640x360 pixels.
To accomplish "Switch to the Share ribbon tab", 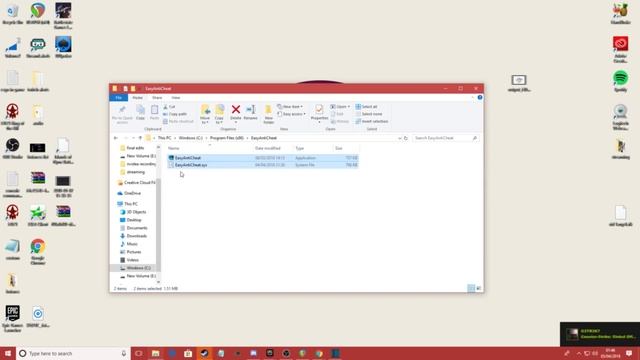I will tap(157, 98).
